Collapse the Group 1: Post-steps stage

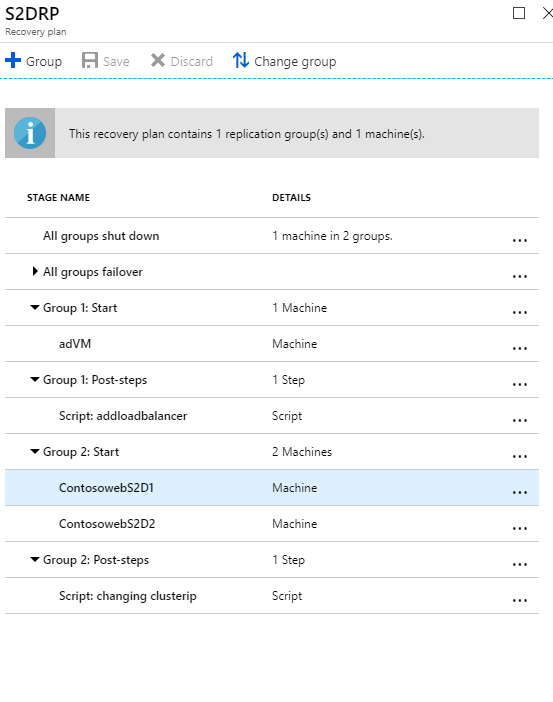coord(34,380)
